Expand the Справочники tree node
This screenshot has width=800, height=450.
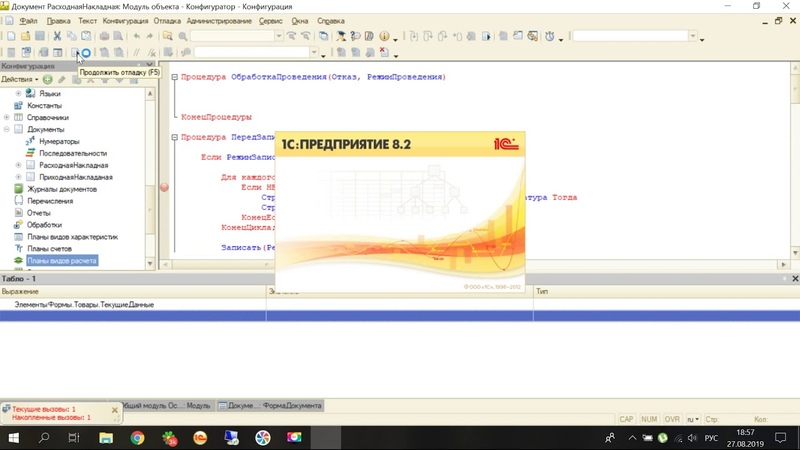[x=7, y=117]
